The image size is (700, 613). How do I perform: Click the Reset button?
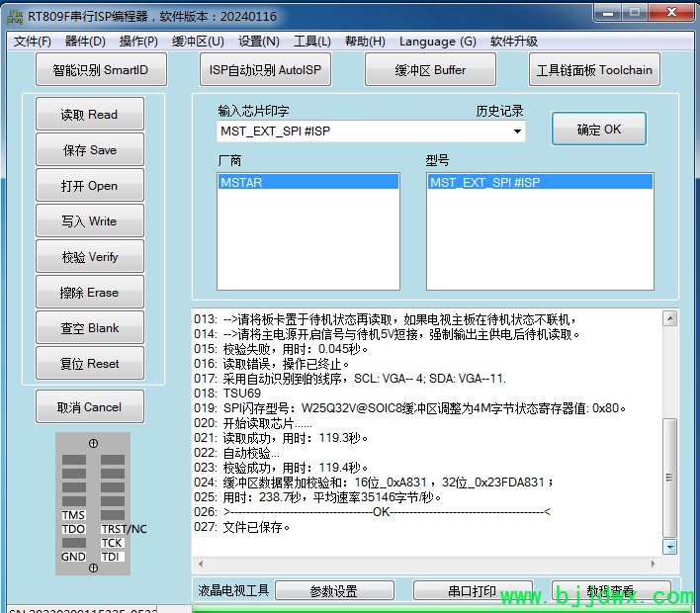[x=89, y=364]
